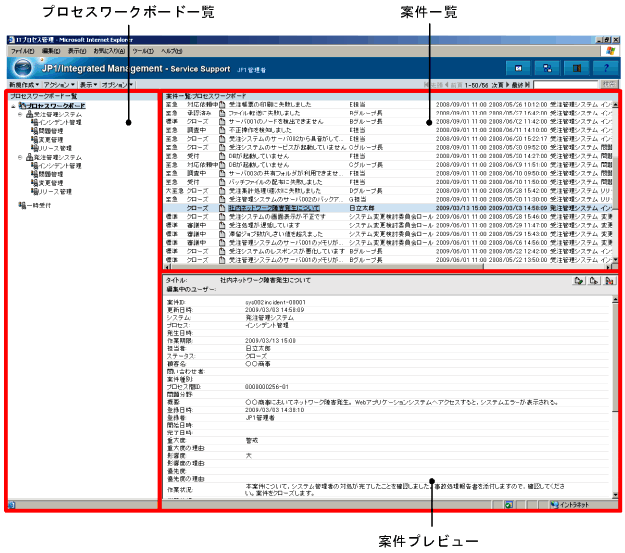Click the preview value sys002incident-00001
Screen dimensions: 625x553
[275, 302]
